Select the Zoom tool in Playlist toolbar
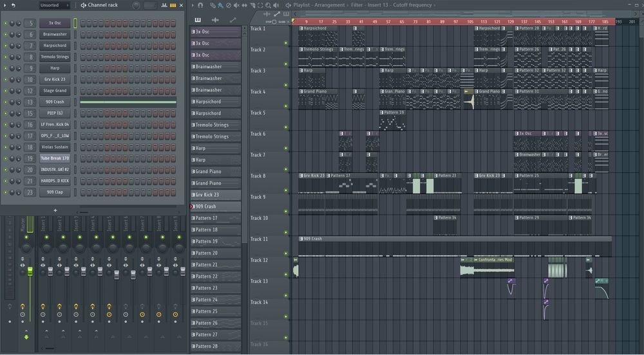Image resolution: width=644 pixels, height=355 pixels. point(268,5)
